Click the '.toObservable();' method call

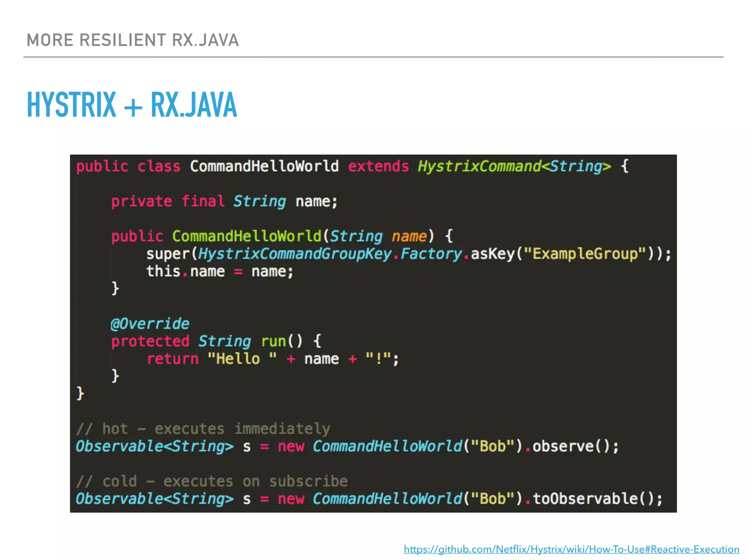tap(594, 499)
